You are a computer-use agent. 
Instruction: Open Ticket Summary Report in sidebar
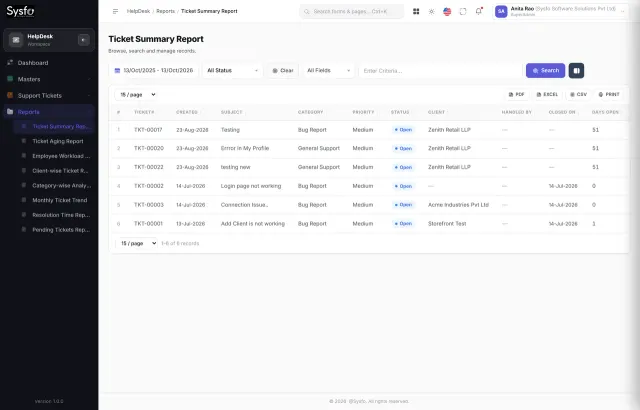click(54, 126)
